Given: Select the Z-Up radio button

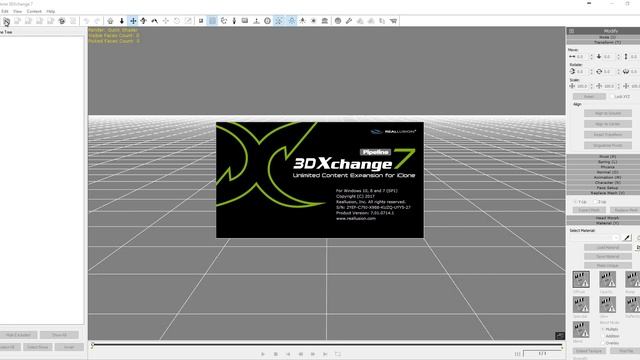Looking at the screenshot, I should pyautogui.click(x=595, y=202).
